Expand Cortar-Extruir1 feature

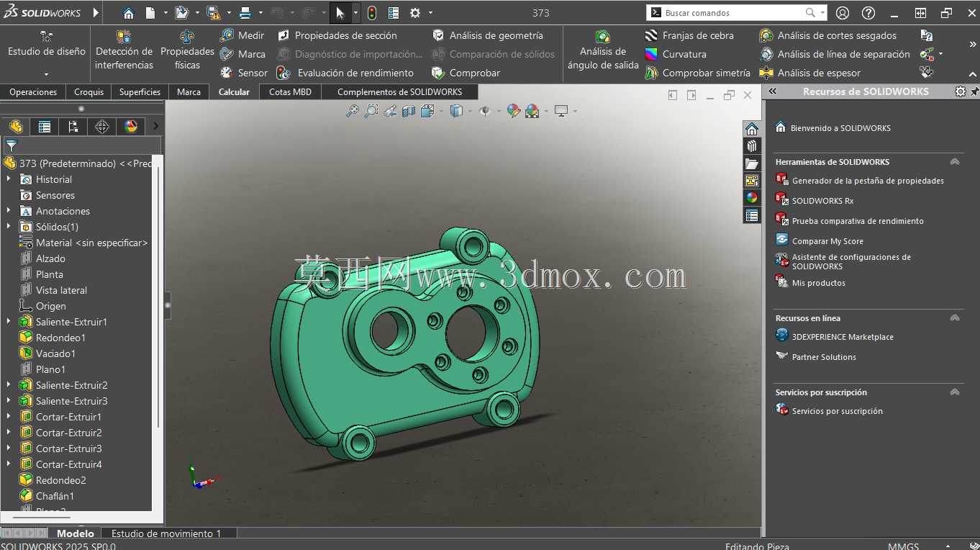(x=9, y=417)
